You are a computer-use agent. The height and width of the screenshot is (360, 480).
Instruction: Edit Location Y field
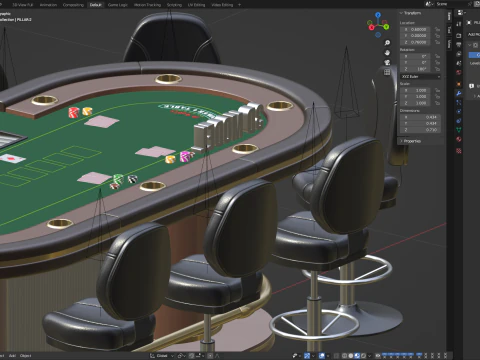[x=416, y=36]
